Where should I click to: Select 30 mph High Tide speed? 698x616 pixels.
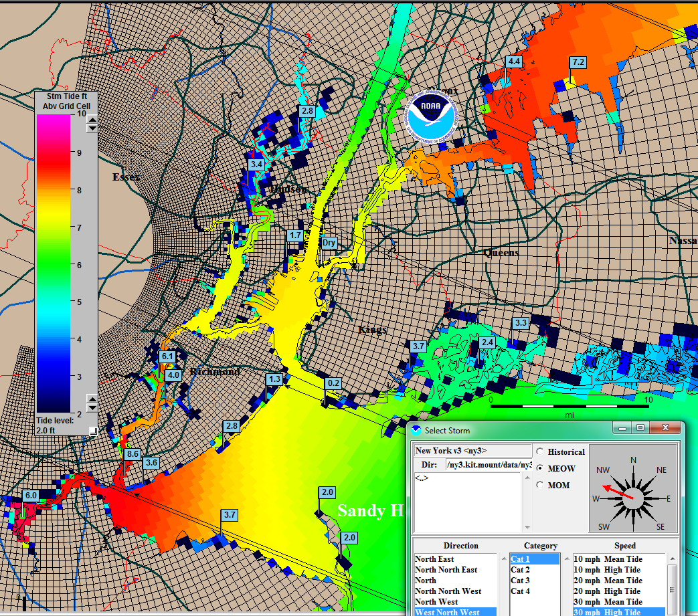click(x=619, y=612)
